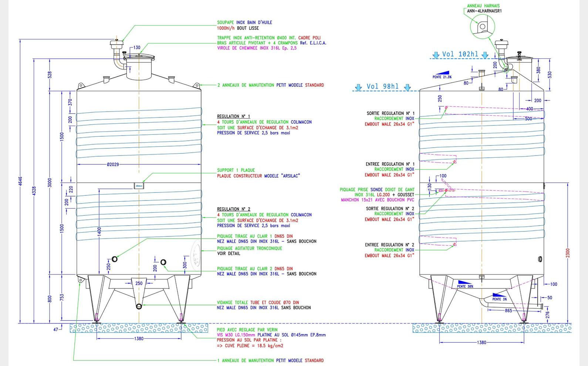Click the 2300 height dimension on right view
The image size is (588, 366).
[568, 253]
